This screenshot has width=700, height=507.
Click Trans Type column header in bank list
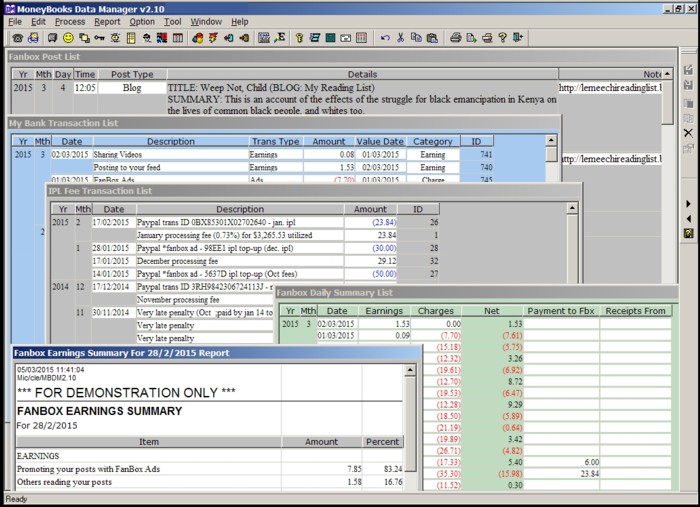click(x=275, y=141)
